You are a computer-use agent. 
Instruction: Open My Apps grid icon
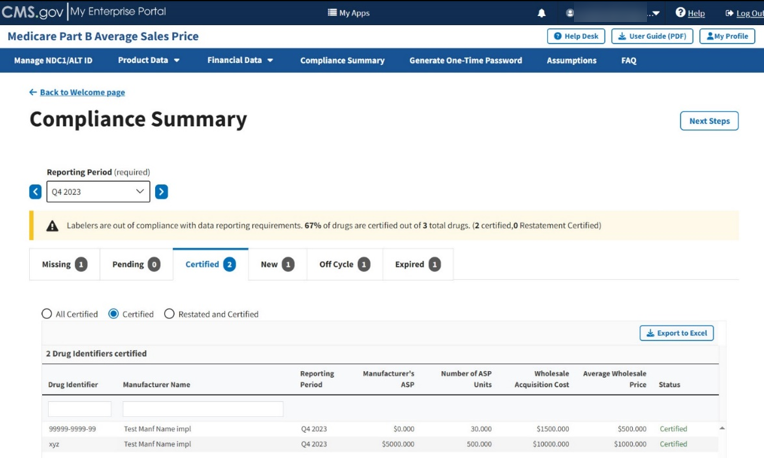click(x=332, y=13)
